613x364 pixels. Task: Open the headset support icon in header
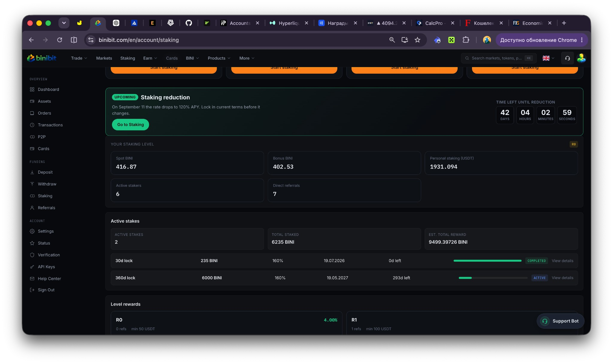coord(567,58)
